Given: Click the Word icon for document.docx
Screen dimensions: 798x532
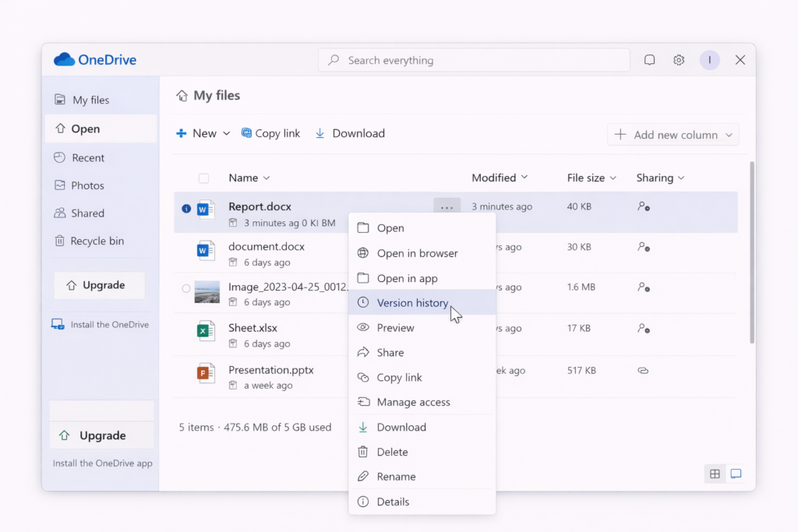Looking at the screenshot, I should (205, 250).
